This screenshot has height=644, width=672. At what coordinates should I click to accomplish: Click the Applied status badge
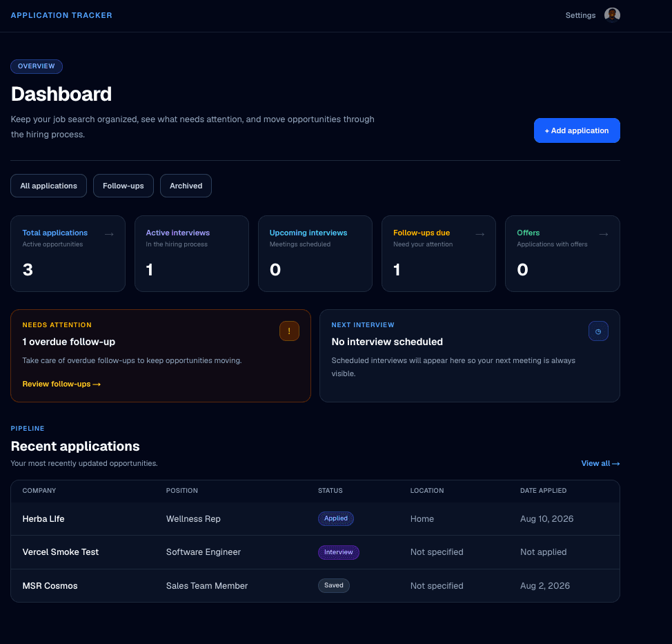[x=335, y=518]
